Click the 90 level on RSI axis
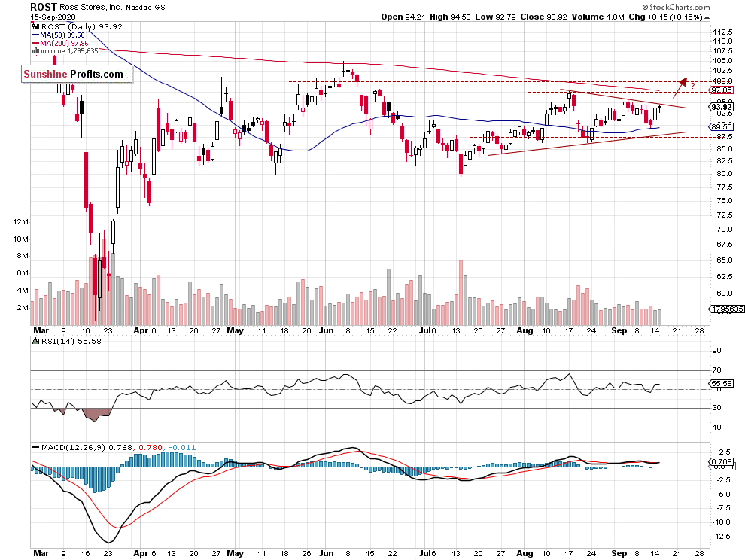The image size is (745, 560). pos(716,350)
